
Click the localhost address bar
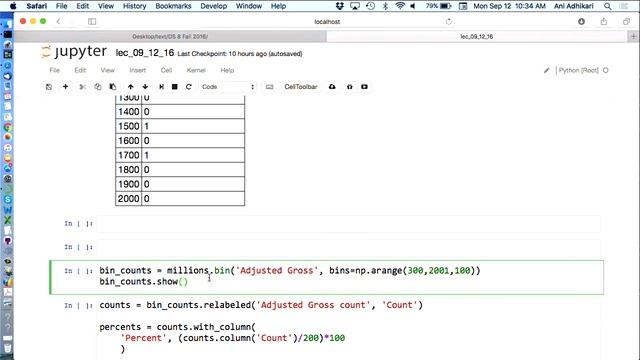point(327,22)
